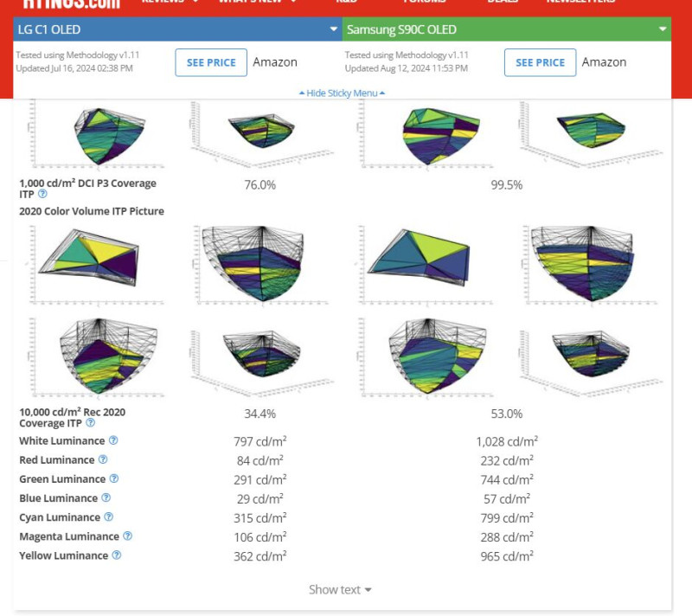This screenshot has width=692, height=616.
Task: Open the Samsung S90C OLED product dropdown
Action: (x=507, y=29)
